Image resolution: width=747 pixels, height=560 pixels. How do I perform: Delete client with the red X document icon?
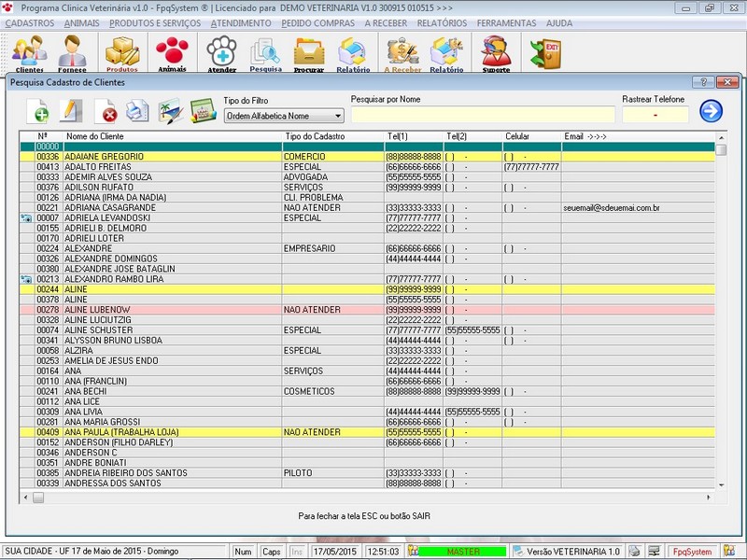(106, 111)
